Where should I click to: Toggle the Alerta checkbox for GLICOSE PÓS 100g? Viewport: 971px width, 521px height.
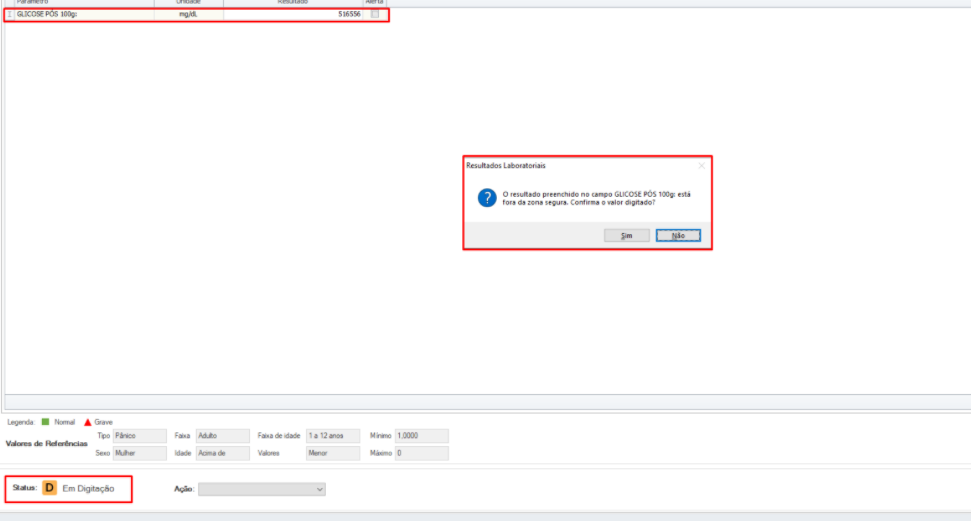(x=375, y=14)
